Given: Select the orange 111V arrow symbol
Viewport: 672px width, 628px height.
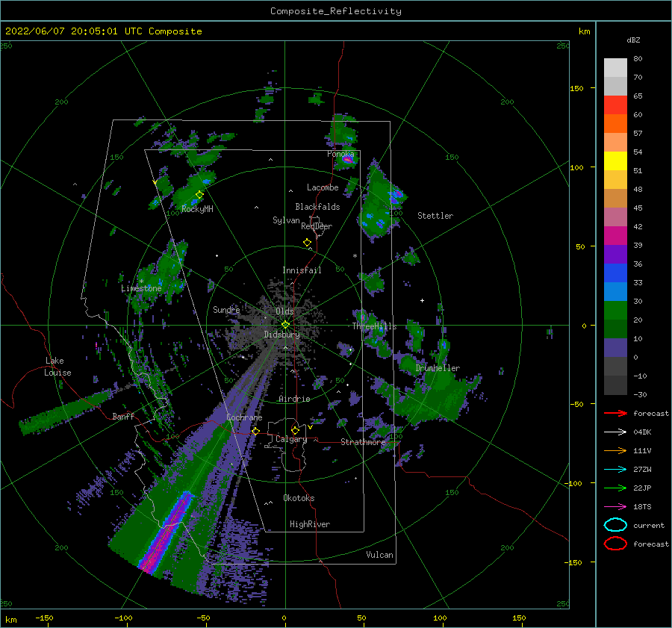Looking at the screenshot, I should tap(615, 450).
